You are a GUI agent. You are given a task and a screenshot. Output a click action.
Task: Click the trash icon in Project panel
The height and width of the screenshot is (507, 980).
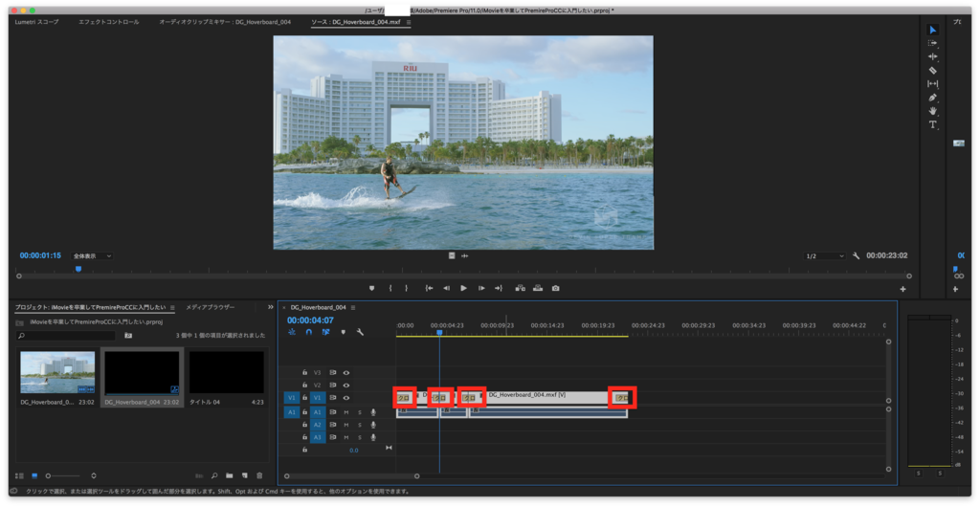click(x=259, y=475)
